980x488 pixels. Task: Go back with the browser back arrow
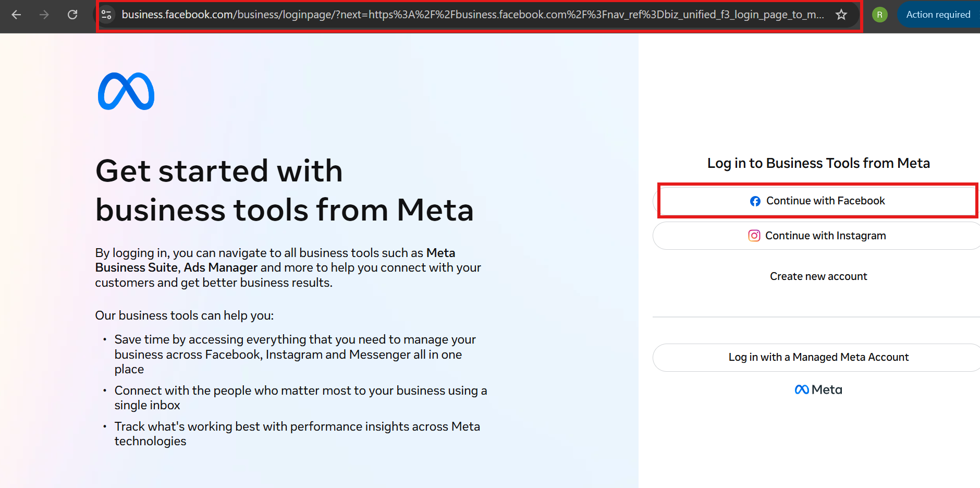[16, 15]
